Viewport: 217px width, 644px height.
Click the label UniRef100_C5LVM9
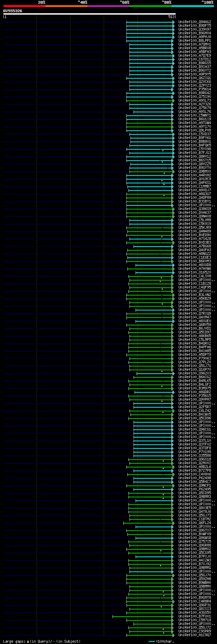pyautogui.click(x=195, y=220)
